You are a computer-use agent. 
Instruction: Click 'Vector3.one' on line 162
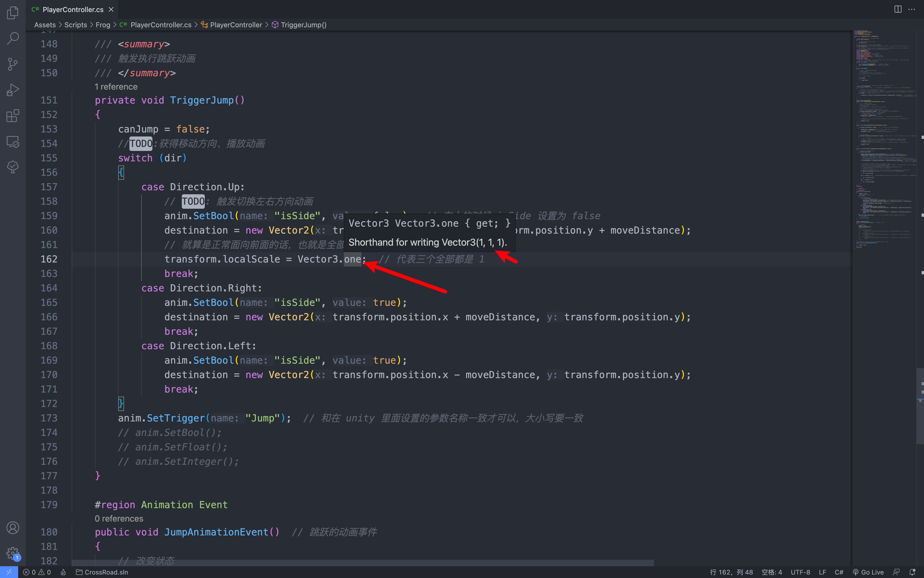(x=329, y=259)
